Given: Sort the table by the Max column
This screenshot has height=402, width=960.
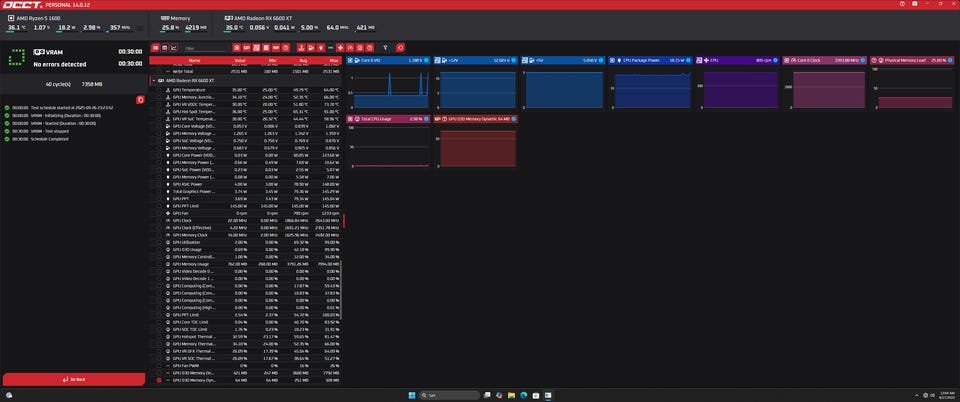Looking at the screenshot, I should click(334, 61).
